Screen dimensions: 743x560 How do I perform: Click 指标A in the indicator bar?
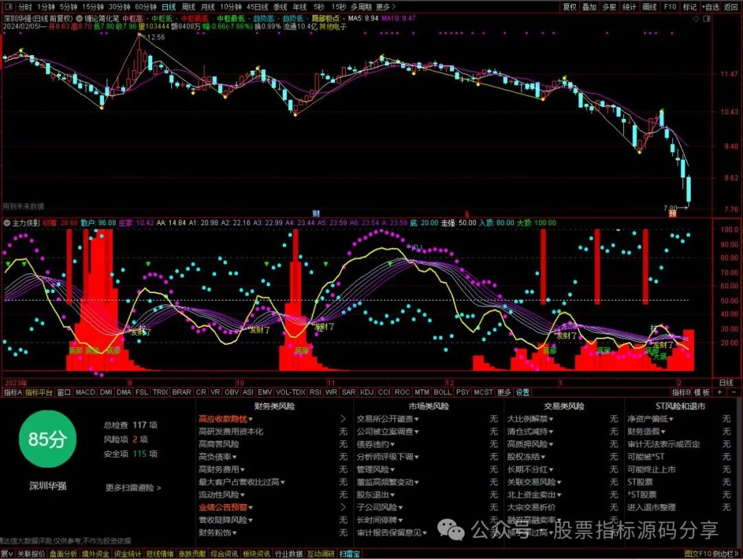click(x=13, y=392)
